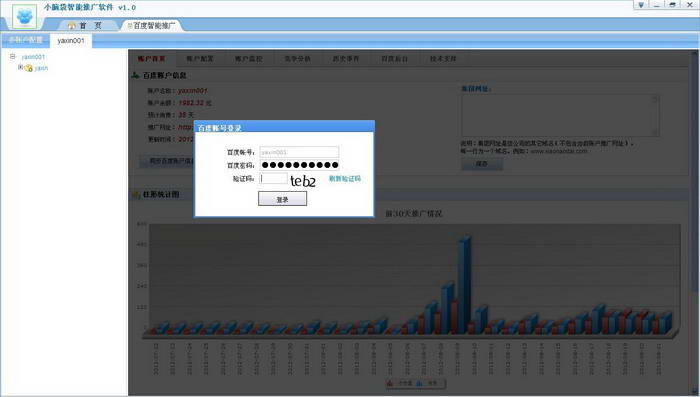This screenshot has width=700, height=397.
Task: Open the 百度后台 tab
Action: point(394,59)
